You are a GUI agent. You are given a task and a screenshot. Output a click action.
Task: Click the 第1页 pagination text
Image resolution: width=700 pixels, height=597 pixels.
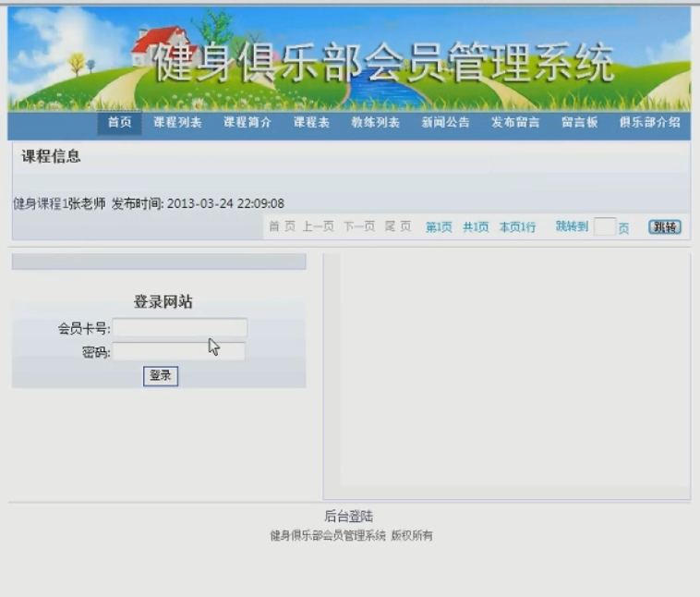[x=439, y=227]
